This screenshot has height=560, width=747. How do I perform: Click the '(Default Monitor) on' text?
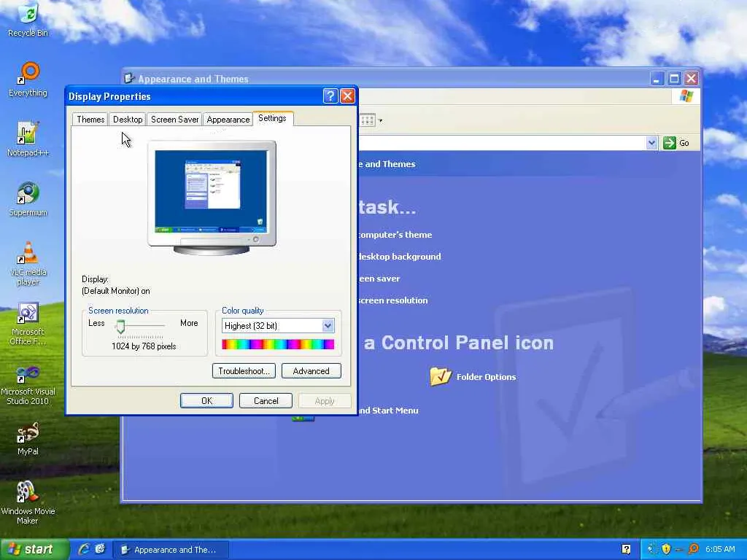pos(116,291)
